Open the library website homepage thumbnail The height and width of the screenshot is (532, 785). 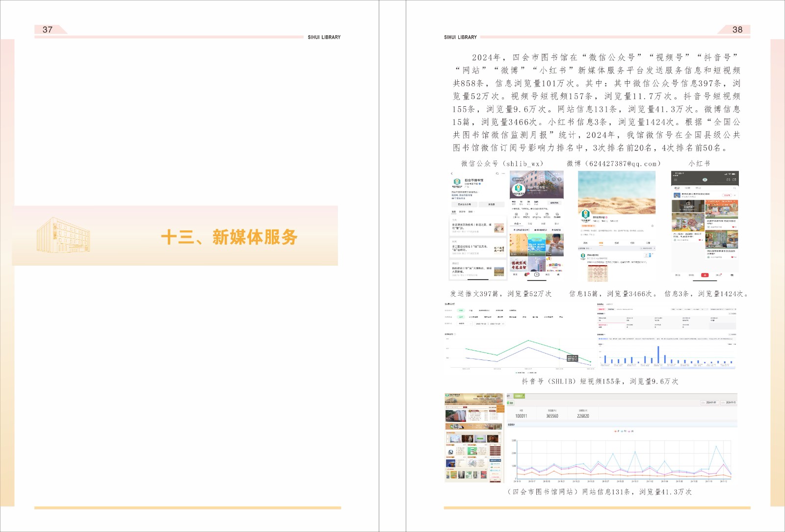coord(474,437)
